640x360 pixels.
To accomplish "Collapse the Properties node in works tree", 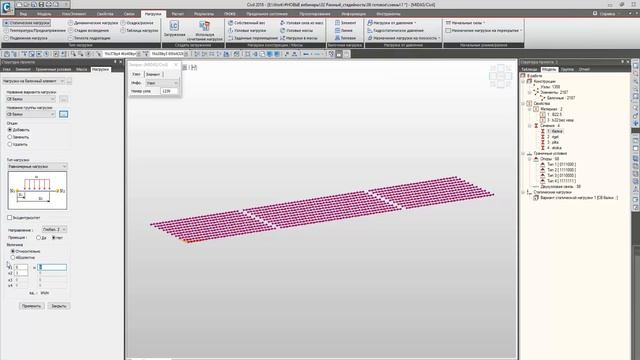I will point(523,104).
